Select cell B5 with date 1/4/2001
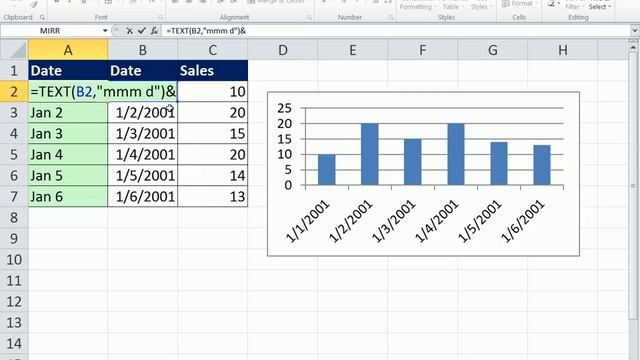The height and width of the screenshot is (360, 640). coord(142,155)
